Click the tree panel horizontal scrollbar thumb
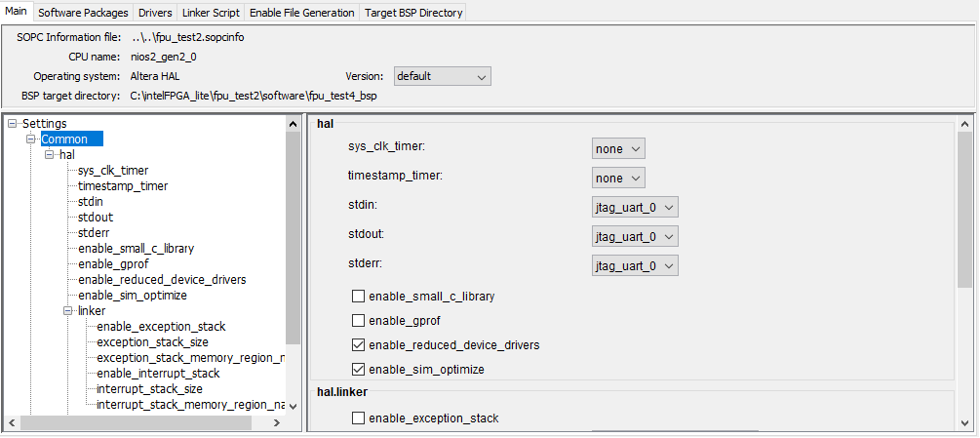 136,423
